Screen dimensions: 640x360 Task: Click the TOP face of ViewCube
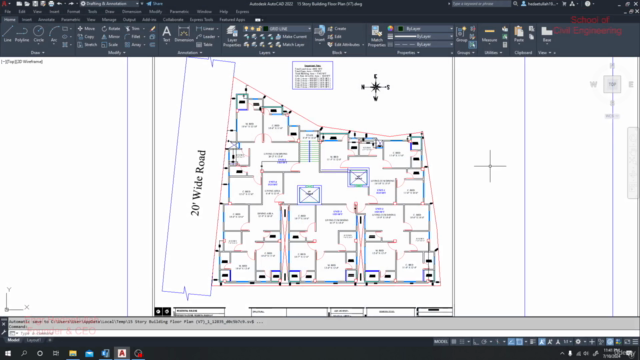pos(612,84)
